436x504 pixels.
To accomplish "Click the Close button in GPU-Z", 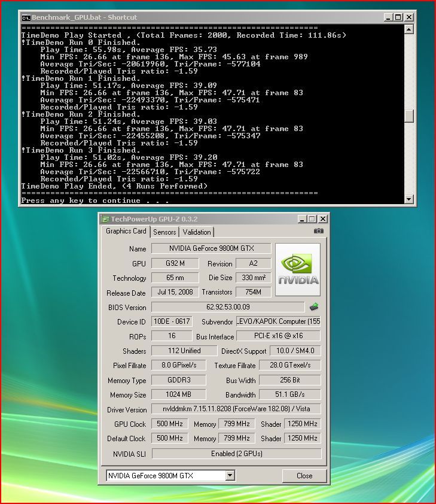I will tap(304, 475).
